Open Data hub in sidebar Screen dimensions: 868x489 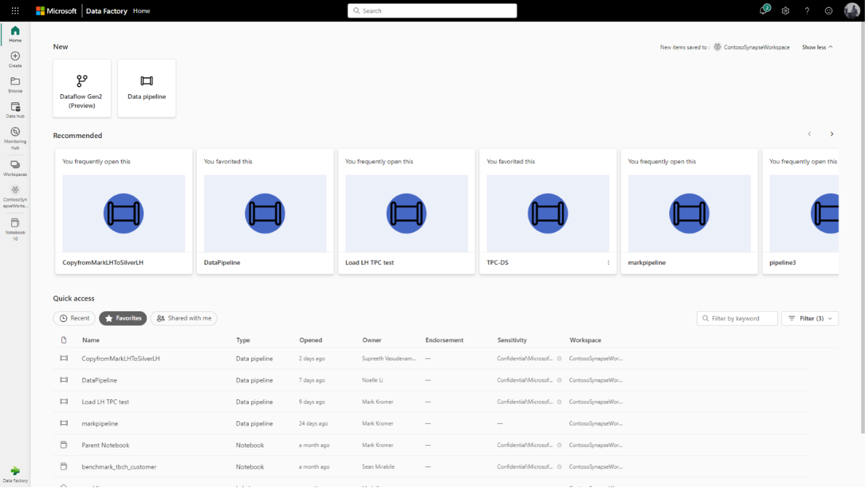click(x=15, y=110)
